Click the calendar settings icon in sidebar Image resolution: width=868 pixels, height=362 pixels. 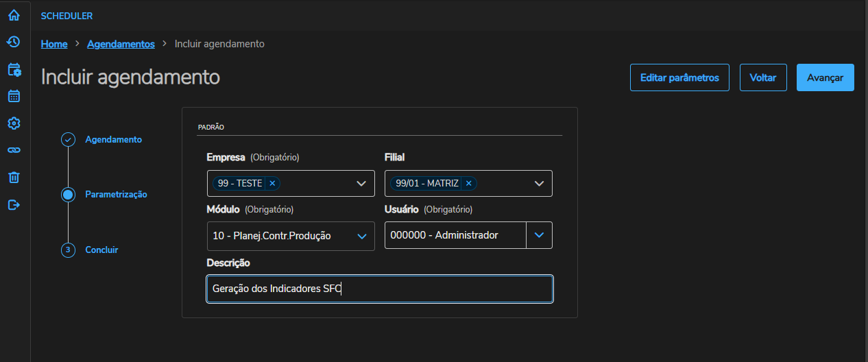click(14, 69)
